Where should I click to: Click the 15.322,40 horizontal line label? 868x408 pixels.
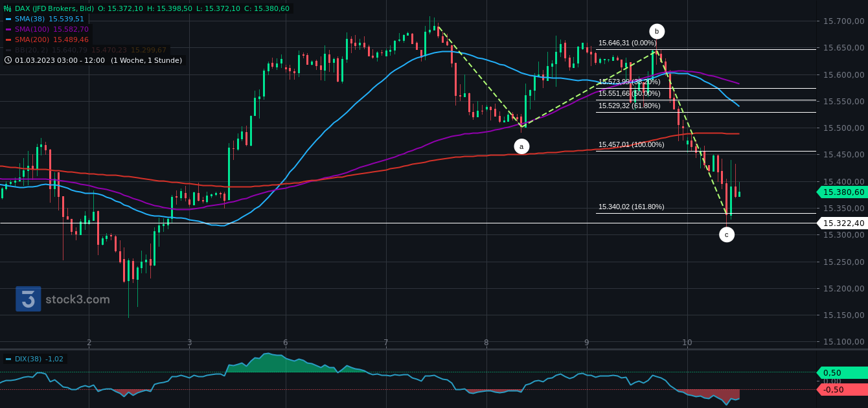point(843,223)
